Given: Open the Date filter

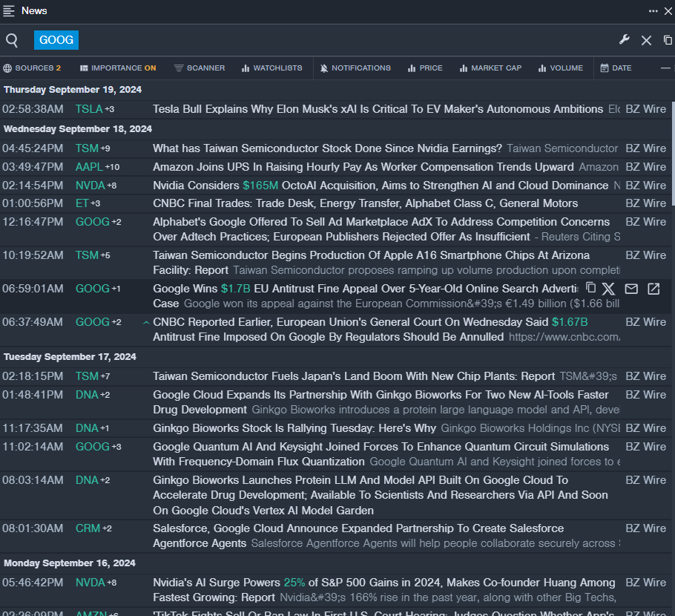Looking at the screenshot, I should tap(616, 68).
